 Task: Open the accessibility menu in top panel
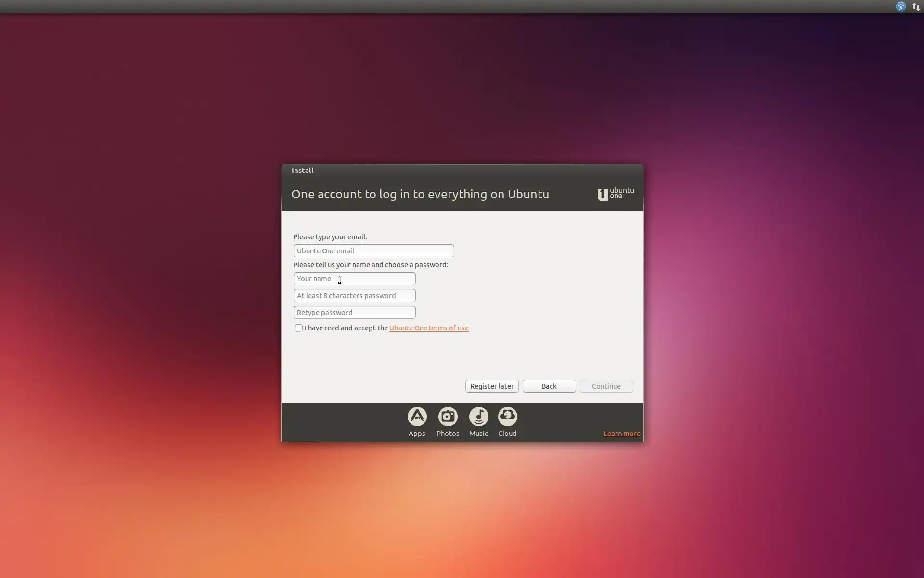pyautogui.click(x=900, y=7)
